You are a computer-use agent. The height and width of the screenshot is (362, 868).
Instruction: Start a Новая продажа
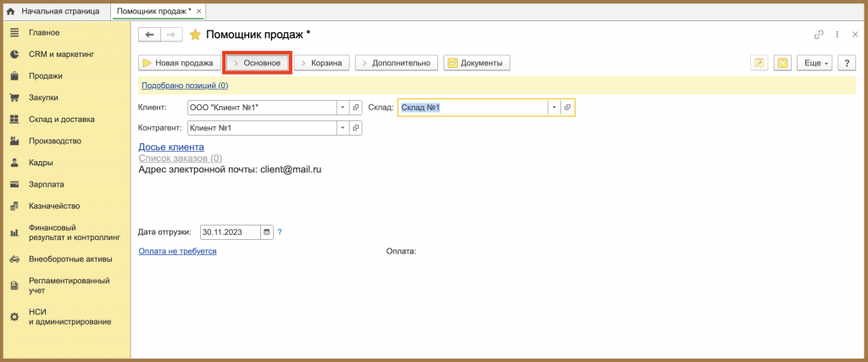pos(178,63)
